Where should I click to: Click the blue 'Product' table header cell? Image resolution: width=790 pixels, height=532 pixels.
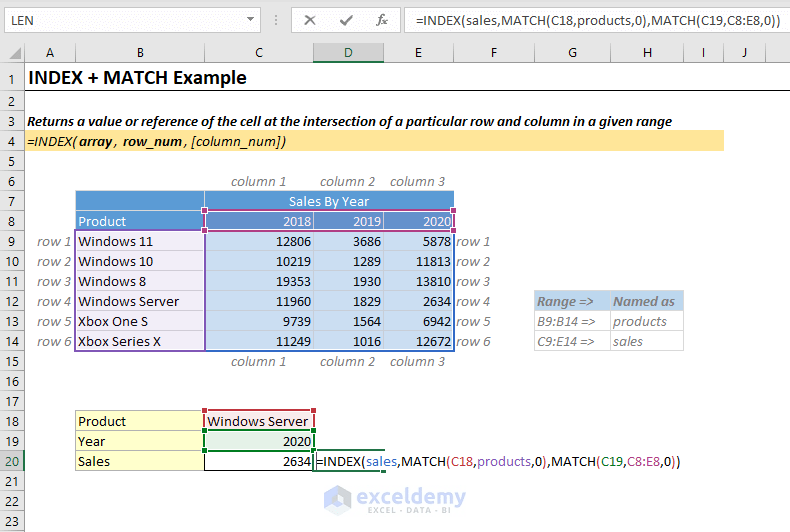coord(140,221)
